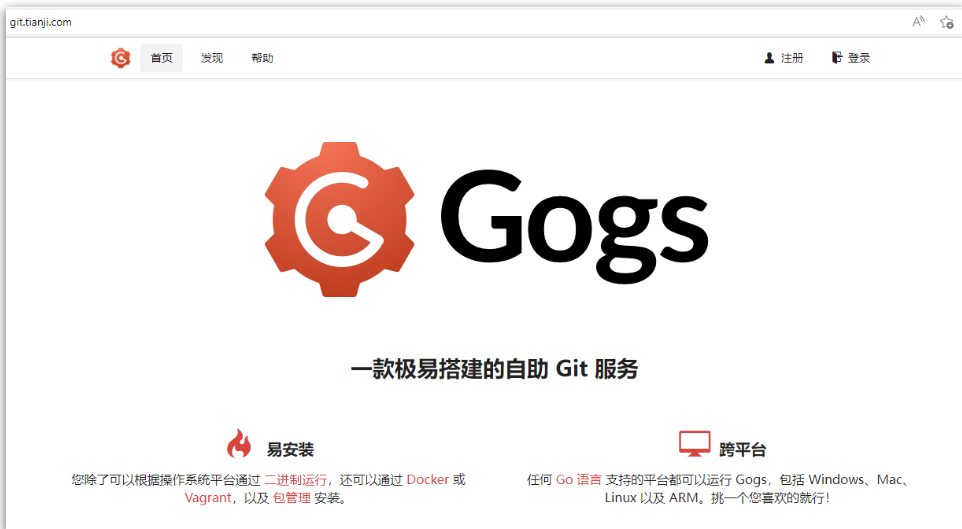962x529 pixels.
Task: Click the tagline 一款极易搭建的自助 Git 服务
Action: 494,369
